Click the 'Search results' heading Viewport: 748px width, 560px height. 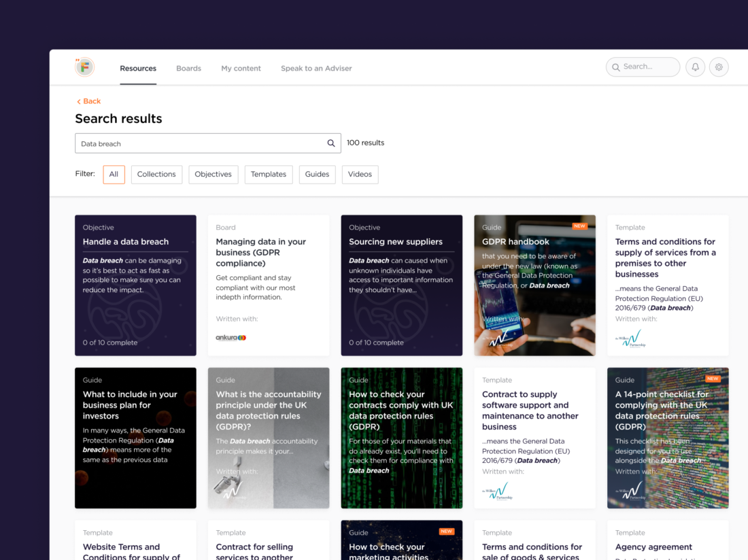point(119,119)
